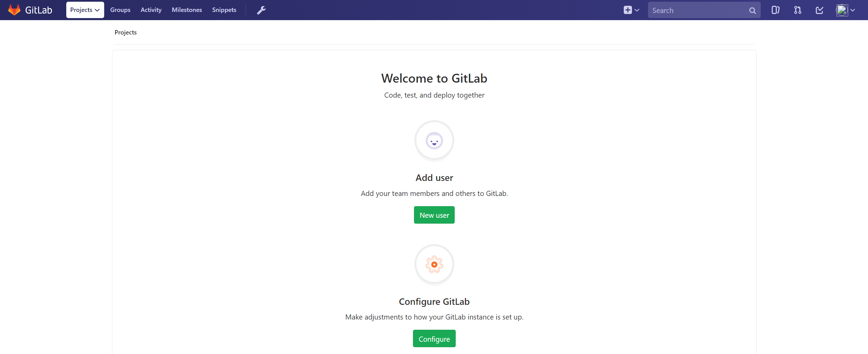Open the Issues icon in navbar
Screen dimensions: 868x354
[775, 10]
